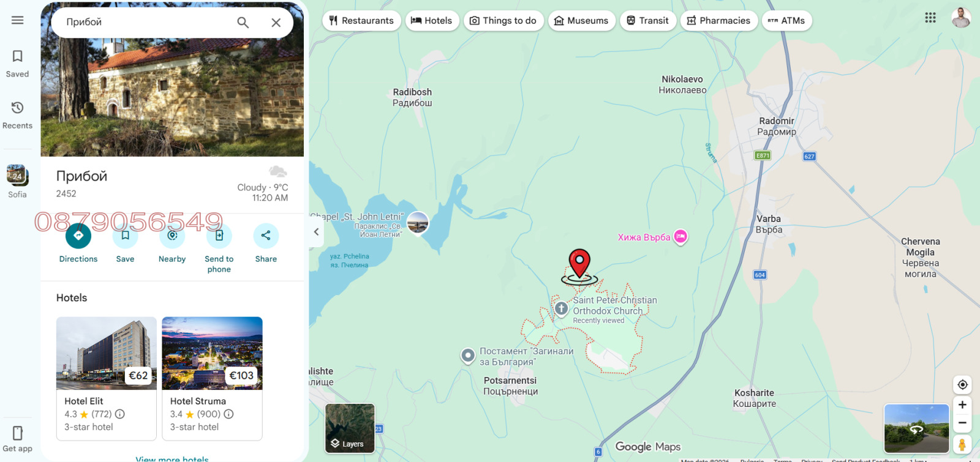Show info for Hotel Struma rating
980x462 pixels.
point(228,414)
